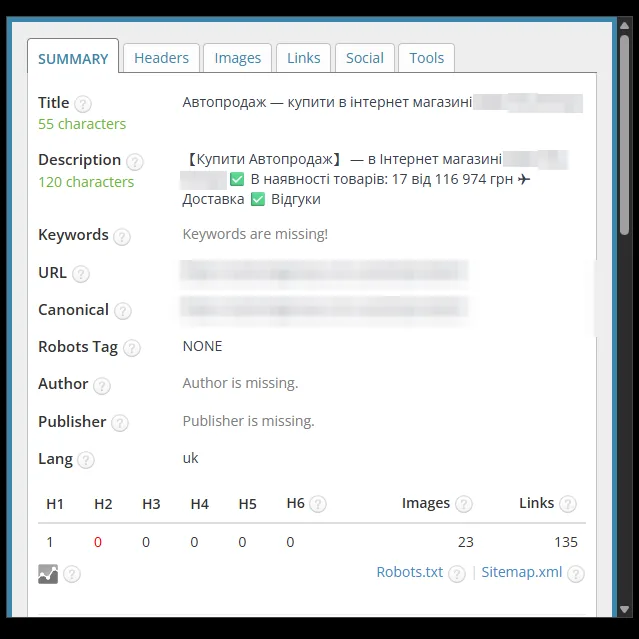Go to the Social tab
The image size is (639, 639).
tap(365, 58)
